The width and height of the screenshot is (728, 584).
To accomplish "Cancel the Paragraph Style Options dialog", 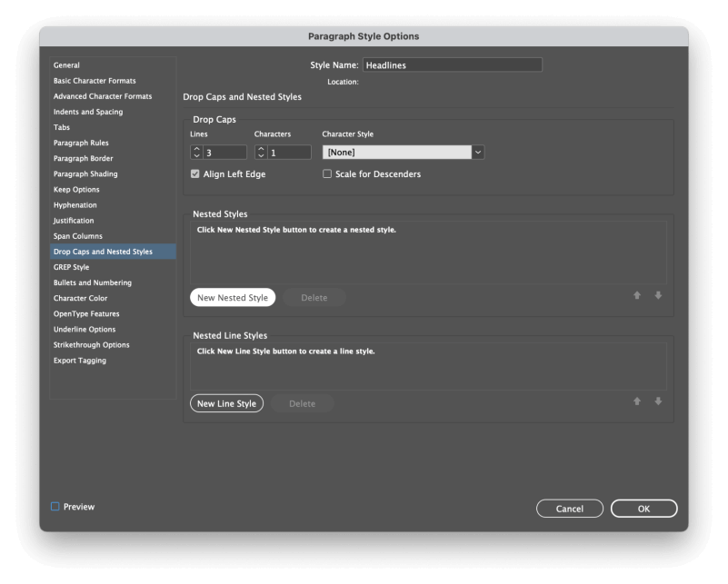I will [570, 509].
